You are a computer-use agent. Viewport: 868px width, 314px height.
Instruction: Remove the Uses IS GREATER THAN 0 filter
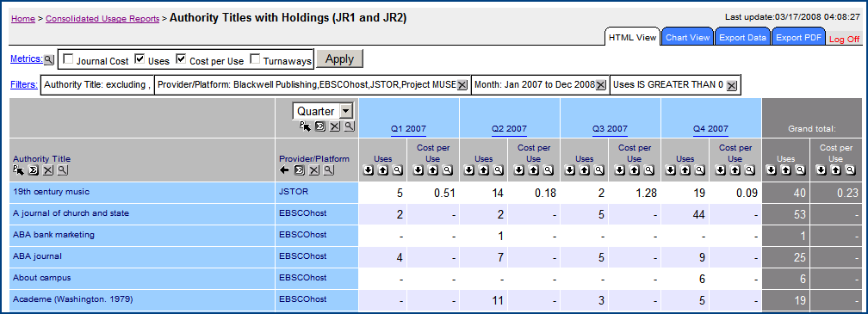pyautogui.click(x=731, y=85)
